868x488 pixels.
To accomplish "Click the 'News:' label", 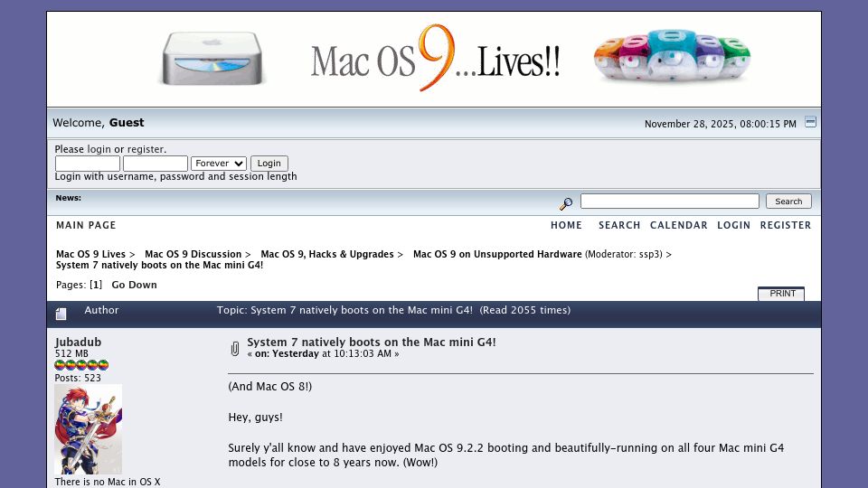I will pyautogui.click(x=68, y=198).
